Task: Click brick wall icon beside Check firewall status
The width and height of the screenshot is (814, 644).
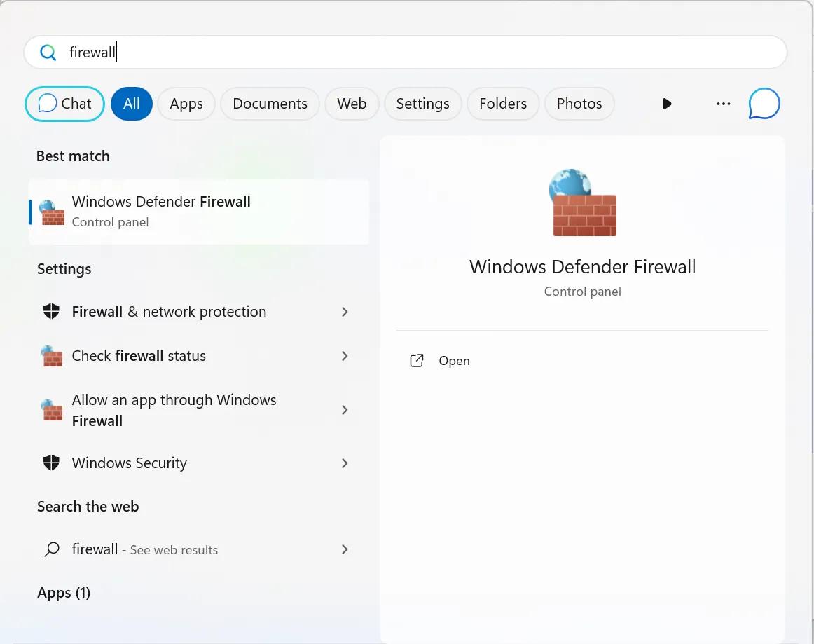Action: (52, 356)
